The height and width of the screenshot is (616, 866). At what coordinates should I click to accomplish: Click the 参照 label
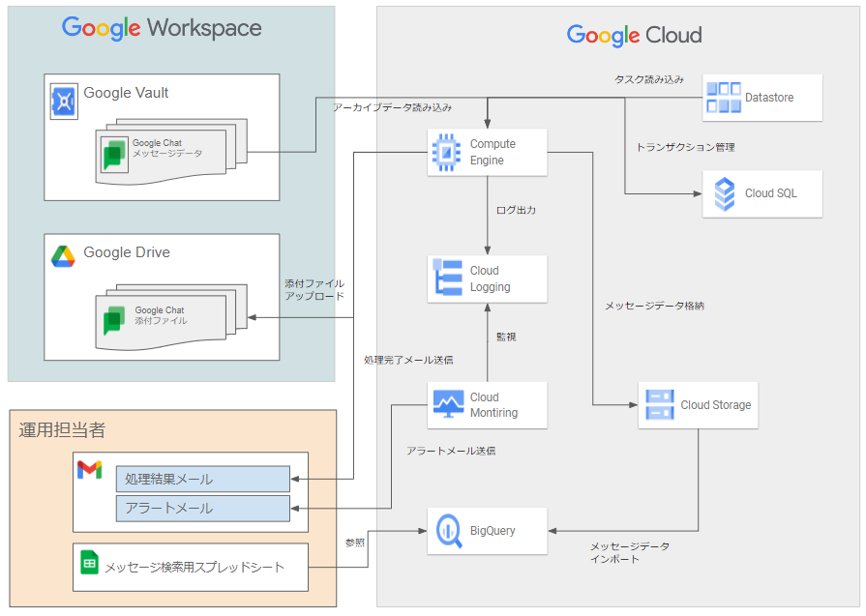click(x=354, y=543)
